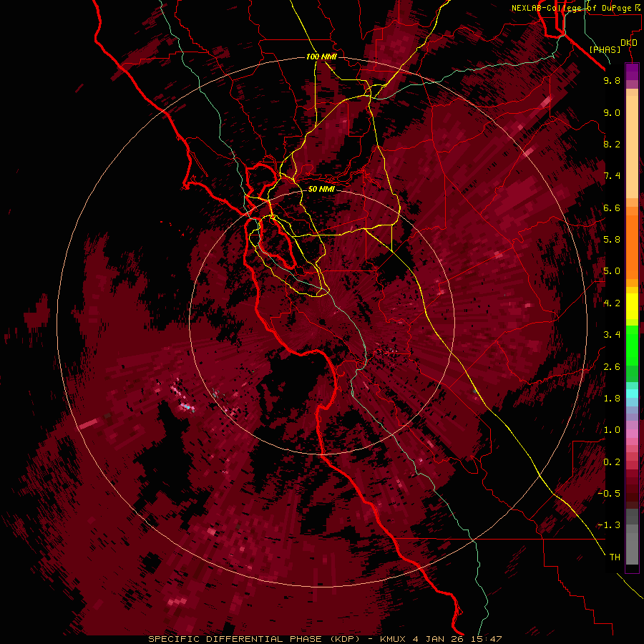
Task: Click the "6.6" scale value
Action: [x=612, y=208]
